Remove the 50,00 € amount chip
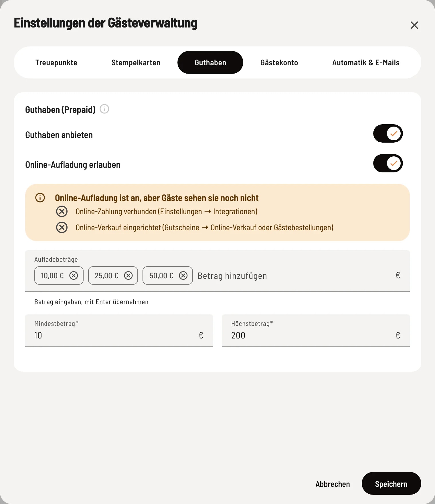This screenshot has width=435, height=504. click(183, 275)
